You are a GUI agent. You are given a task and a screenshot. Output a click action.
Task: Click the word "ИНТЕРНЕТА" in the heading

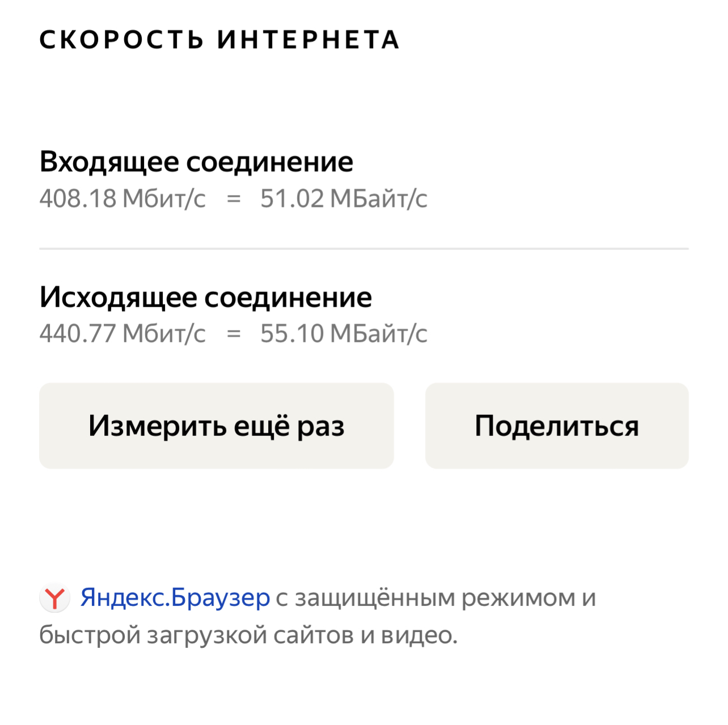309,40
